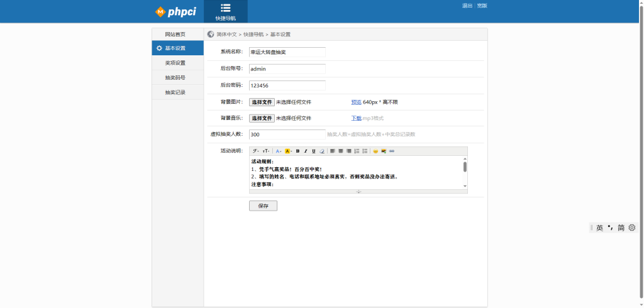This screenshot has height=308, width=644.
Task: Open the font size dropdown in editor
Action: [x=266, y=151]
